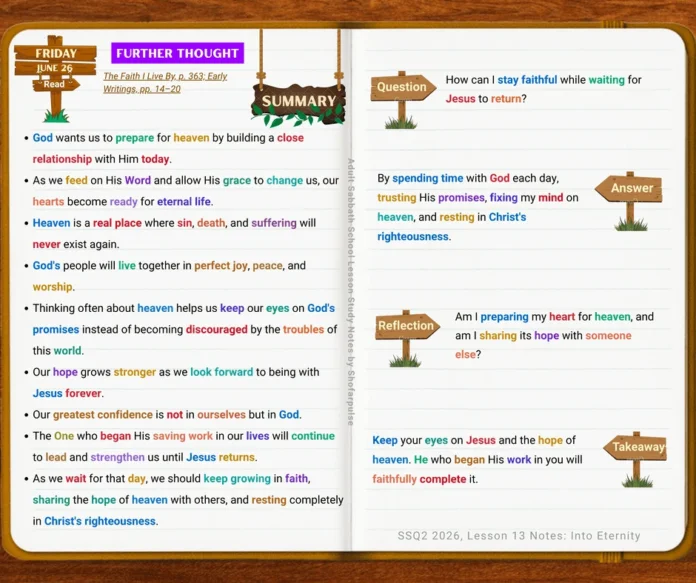This screenshot has width=696, height=583.
Task: Select the purple FURTHER THOUGHT banner
Action: [178, 53]
